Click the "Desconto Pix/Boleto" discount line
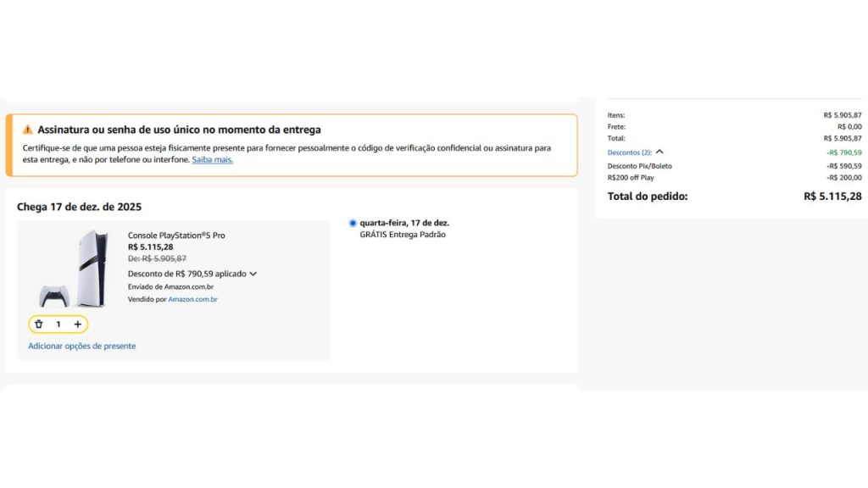Image resolution: width=868 pixels, height=488 pixels. point(639,166)
